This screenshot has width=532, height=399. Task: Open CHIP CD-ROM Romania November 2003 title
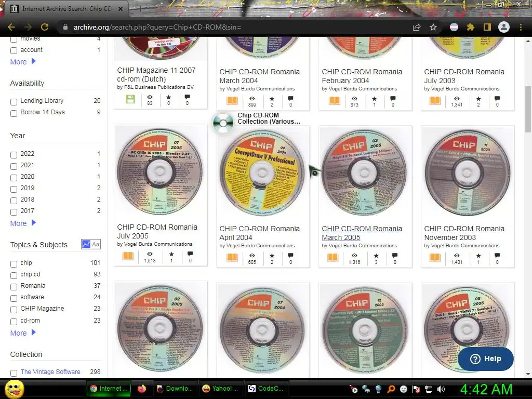[464, 233]
